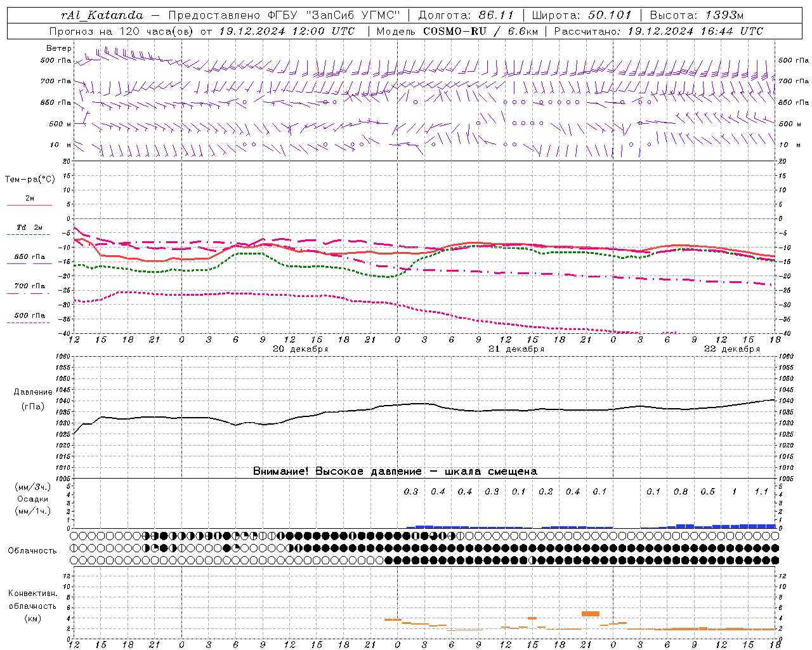Select the Долгота: 86.11 longitude value
This screenshot has height=650, width=812.
tap(466, 15)
